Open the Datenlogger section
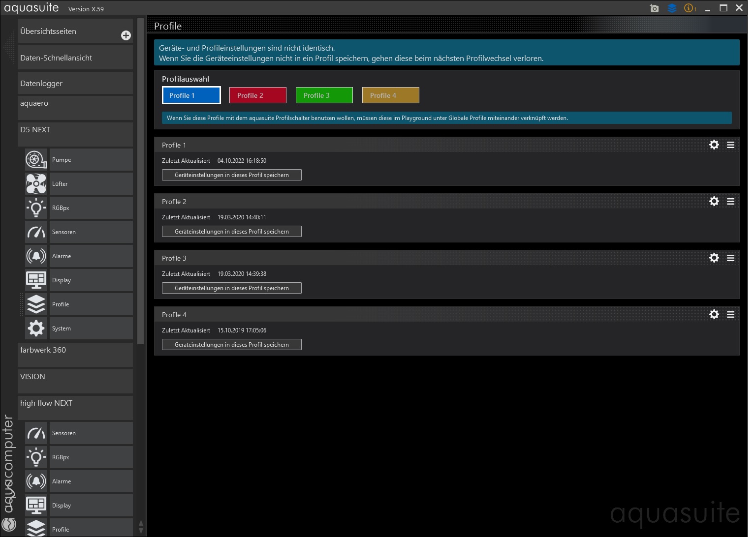 pyautogui.click(x=75, y=83)
